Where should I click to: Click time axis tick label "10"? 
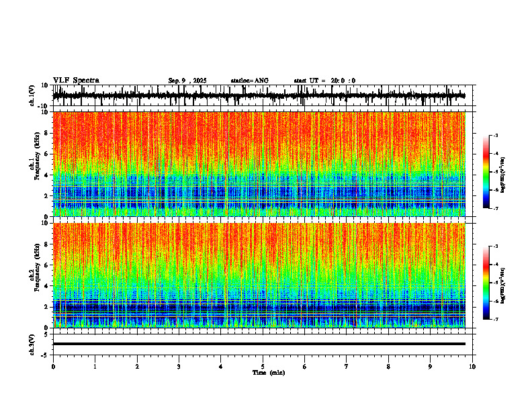click(x=472, y=367)
